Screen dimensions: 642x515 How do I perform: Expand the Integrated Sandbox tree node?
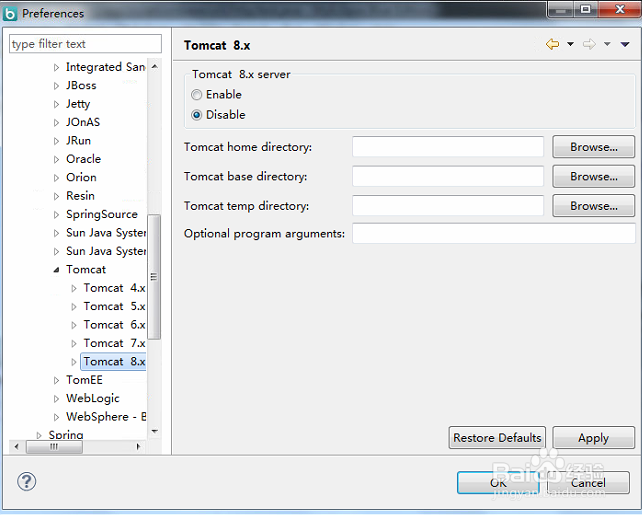[x=57, y=68]
